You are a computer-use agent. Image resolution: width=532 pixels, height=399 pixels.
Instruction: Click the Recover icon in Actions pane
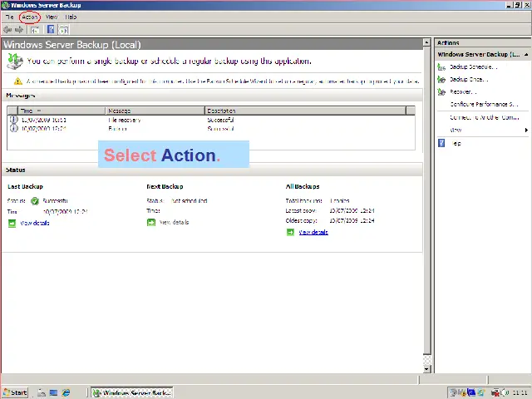(441, 92)
